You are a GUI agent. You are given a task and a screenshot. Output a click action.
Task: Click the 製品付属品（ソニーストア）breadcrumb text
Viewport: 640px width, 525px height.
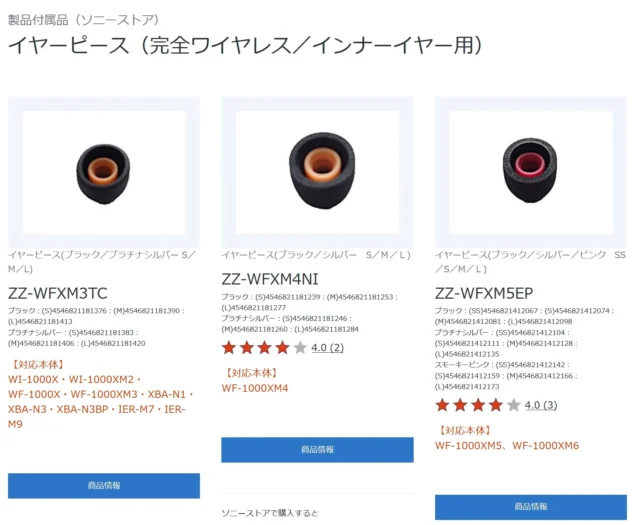(84, 20)
